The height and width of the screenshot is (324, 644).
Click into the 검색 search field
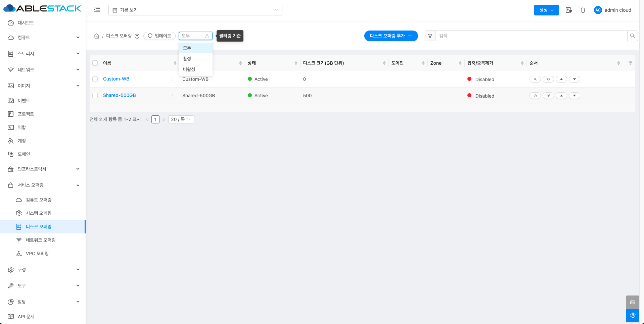[531, 36]
